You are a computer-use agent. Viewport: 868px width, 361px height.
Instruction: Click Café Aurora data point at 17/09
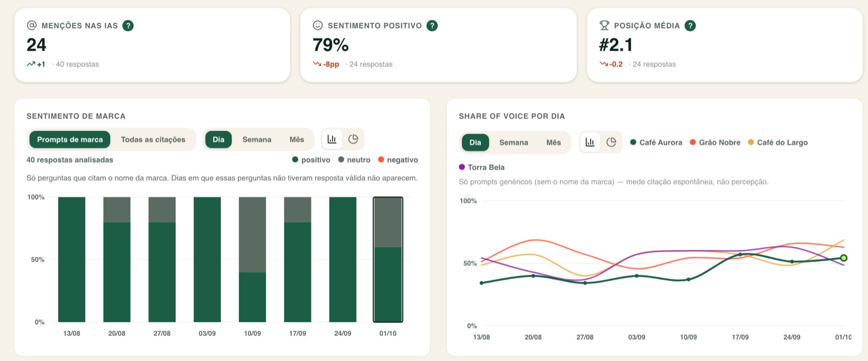pyautogui.click(x=740, y=254)
